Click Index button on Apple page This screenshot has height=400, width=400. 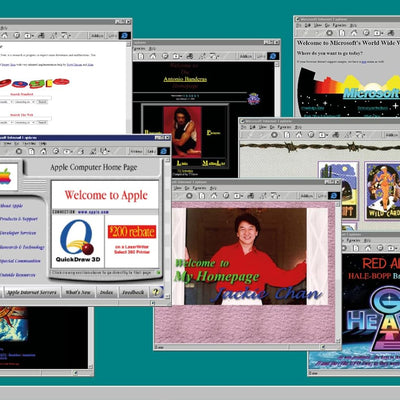[x=106, y=292]
